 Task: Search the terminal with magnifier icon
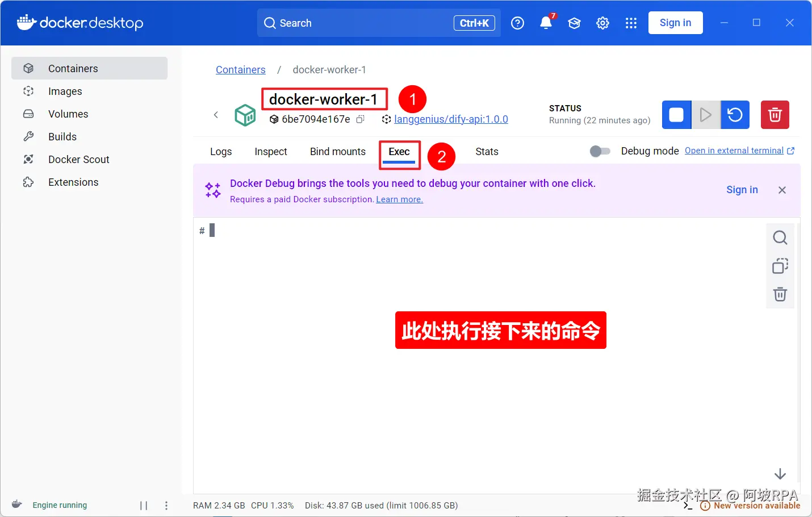[x=780, y=237]
